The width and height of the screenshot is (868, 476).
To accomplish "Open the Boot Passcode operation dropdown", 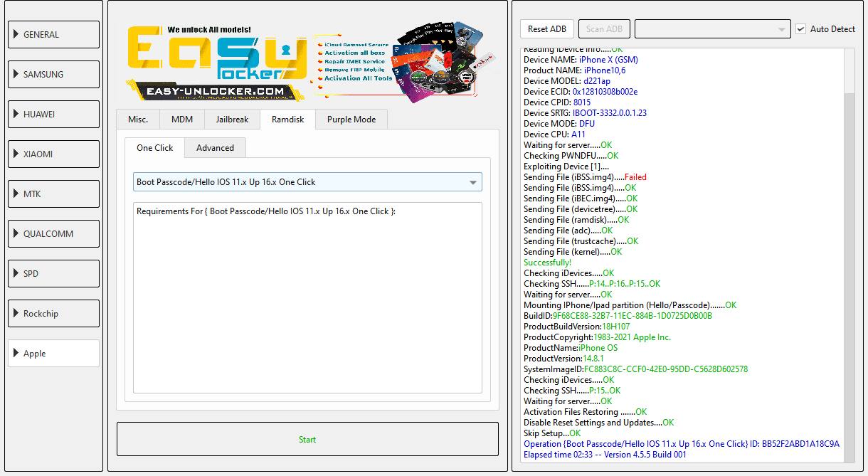I will click(307, 181).
